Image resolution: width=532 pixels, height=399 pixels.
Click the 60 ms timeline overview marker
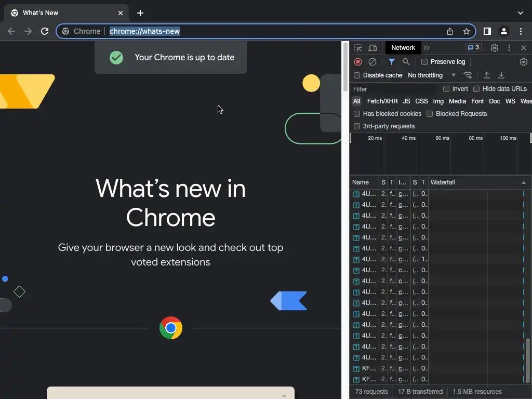click(443, 138)
